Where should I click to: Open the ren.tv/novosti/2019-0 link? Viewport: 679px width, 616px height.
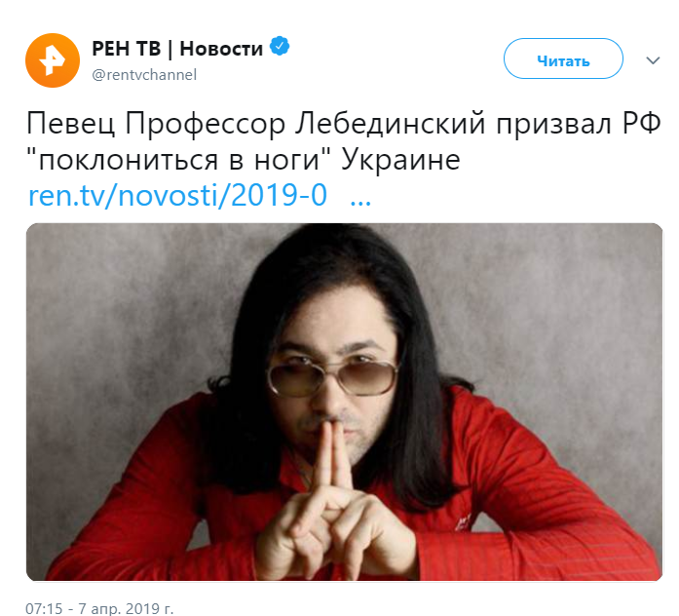click(177, 195)
